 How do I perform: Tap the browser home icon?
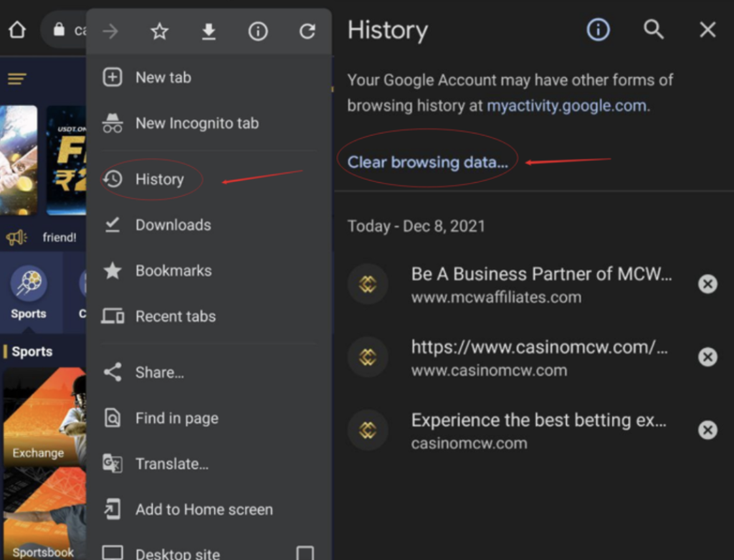[17, 30]
